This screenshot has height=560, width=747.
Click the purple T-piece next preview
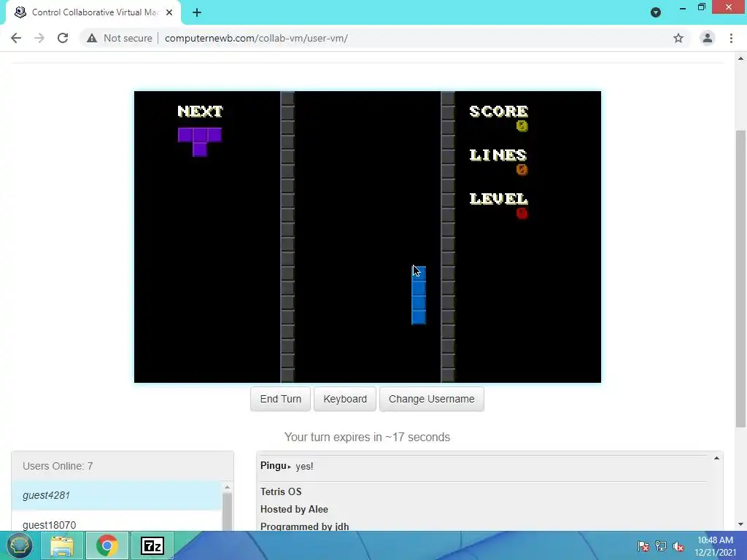[200, 142]
